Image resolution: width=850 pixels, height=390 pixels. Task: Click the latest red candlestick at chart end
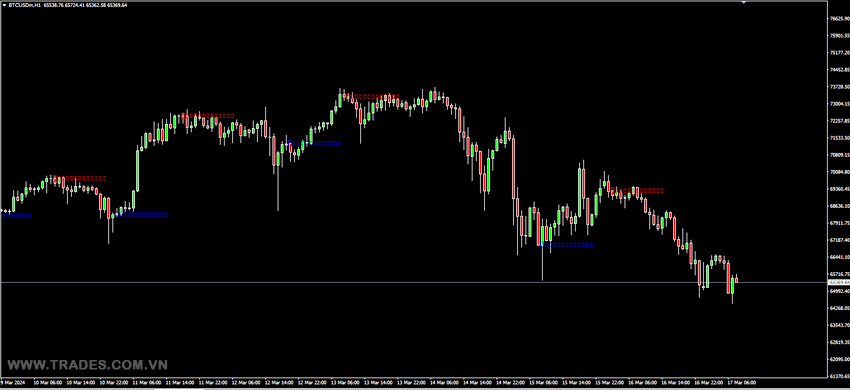click(x=736, y=280)
